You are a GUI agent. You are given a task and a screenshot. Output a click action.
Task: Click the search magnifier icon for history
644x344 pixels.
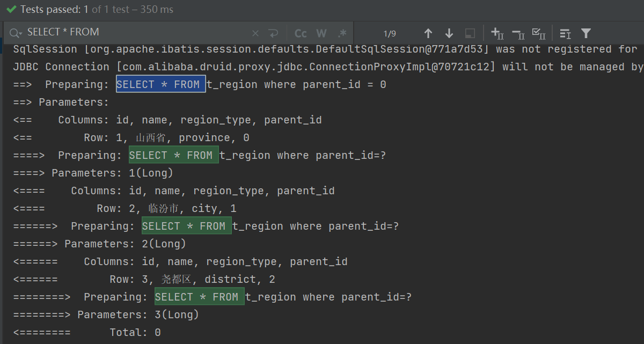[x=14, y=33]
